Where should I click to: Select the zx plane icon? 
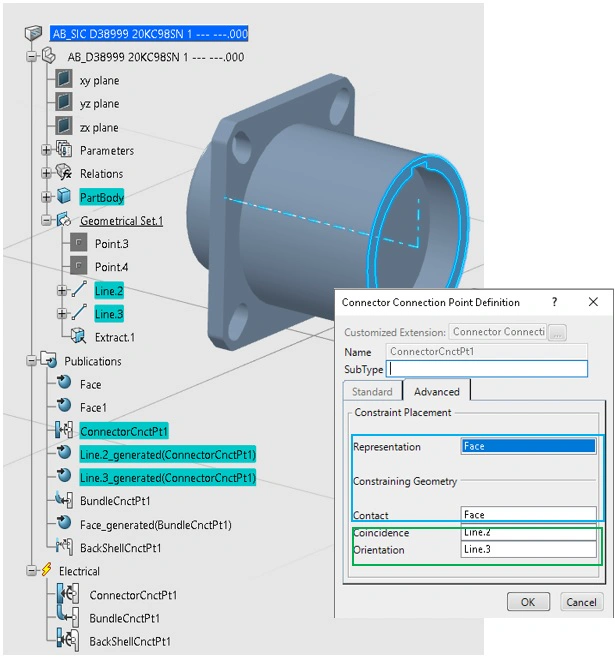click(x=63, y=126)
